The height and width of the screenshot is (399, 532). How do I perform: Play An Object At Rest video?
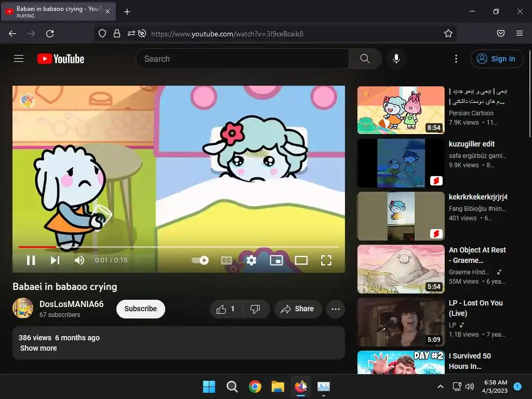[401, 269]
